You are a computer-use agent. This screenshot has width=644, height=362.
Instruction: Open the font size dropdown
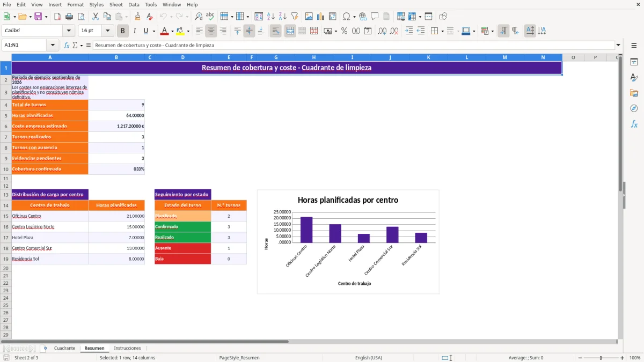tap(108, 31)
